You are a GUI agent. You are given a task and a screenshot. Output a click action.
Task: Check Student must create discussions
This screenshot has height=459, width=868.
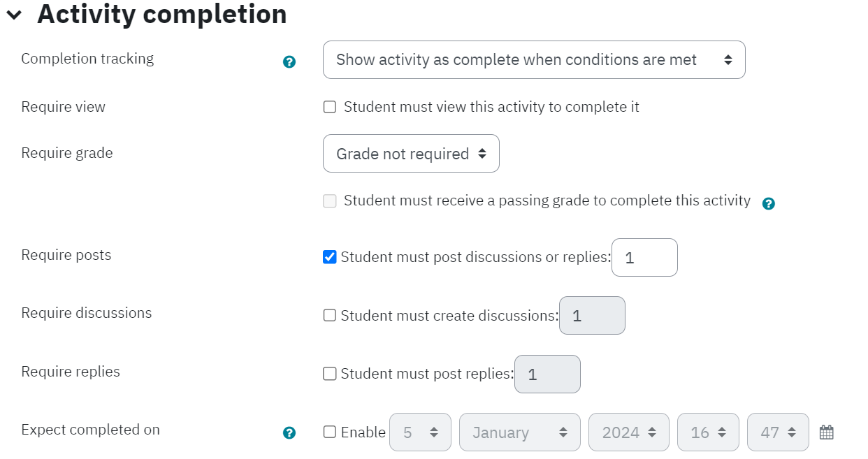pos(330,315)
